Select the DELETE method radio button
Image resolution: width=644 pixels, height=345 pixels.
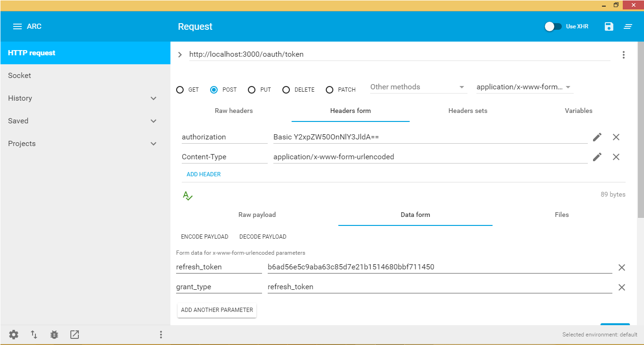click(286, 90)
